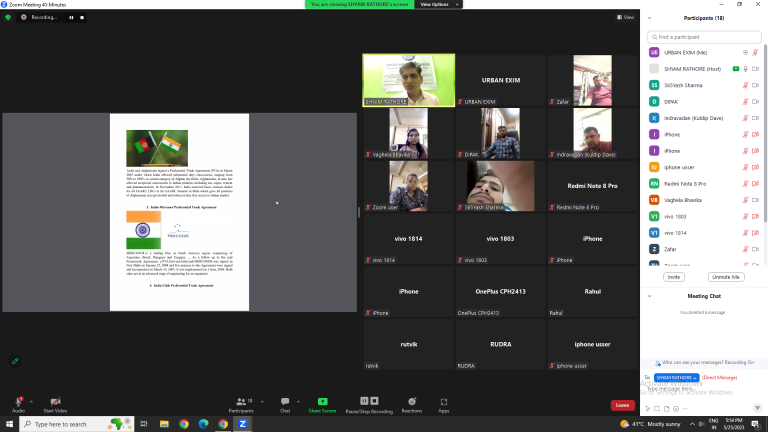
Task: Open the Apps icon in toolbar
Action: click(443, 402)
